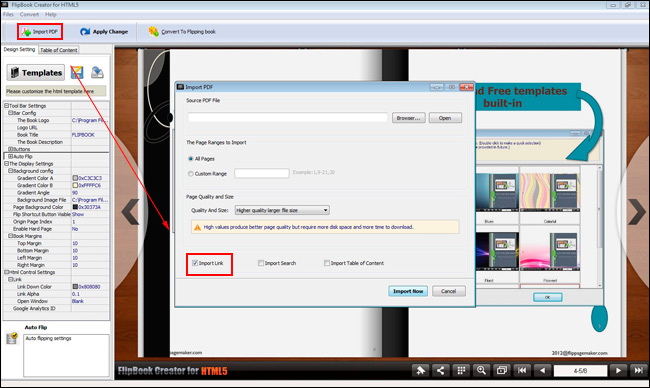Click the warning icon in quality note

tap(197, 227)
